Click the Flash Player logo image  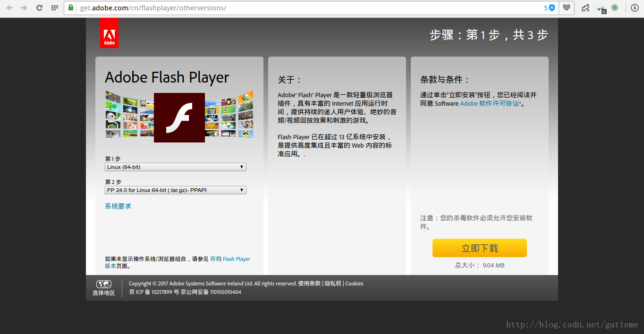pos(179,117)
